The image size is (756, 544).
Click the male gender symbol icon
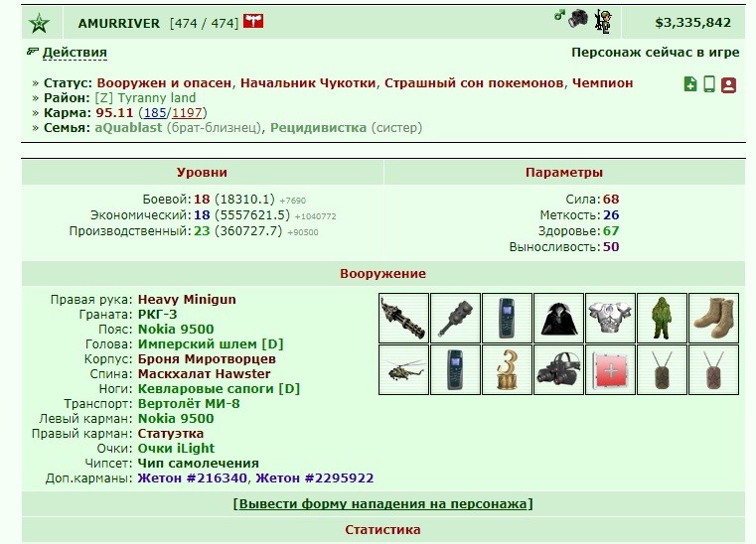(559, 16)
